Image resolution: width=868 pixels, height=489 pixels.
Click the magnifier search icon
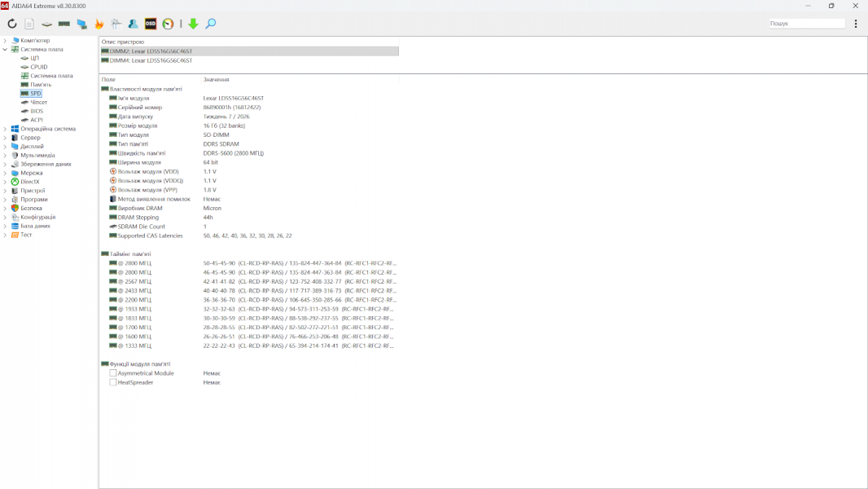[x=210, y=24]
